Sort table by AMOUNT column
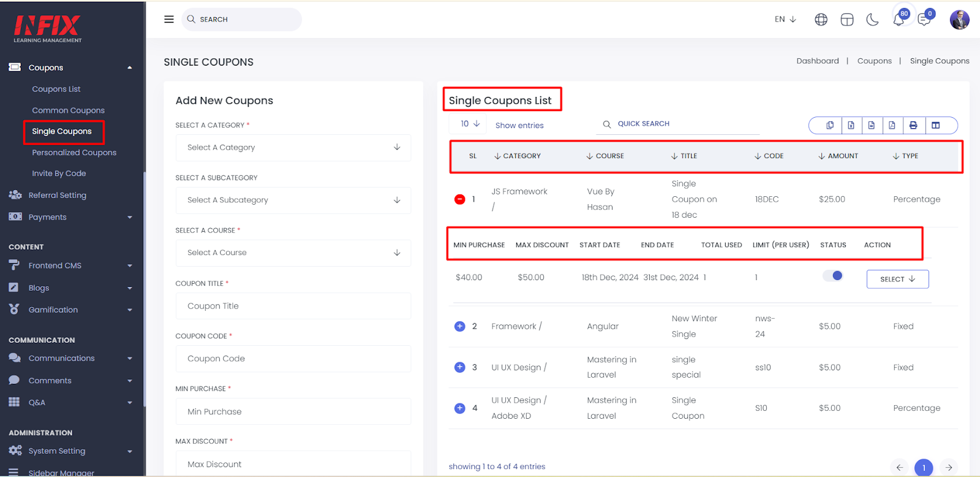This screenshot has height=477, width=980. coord(838,156)
